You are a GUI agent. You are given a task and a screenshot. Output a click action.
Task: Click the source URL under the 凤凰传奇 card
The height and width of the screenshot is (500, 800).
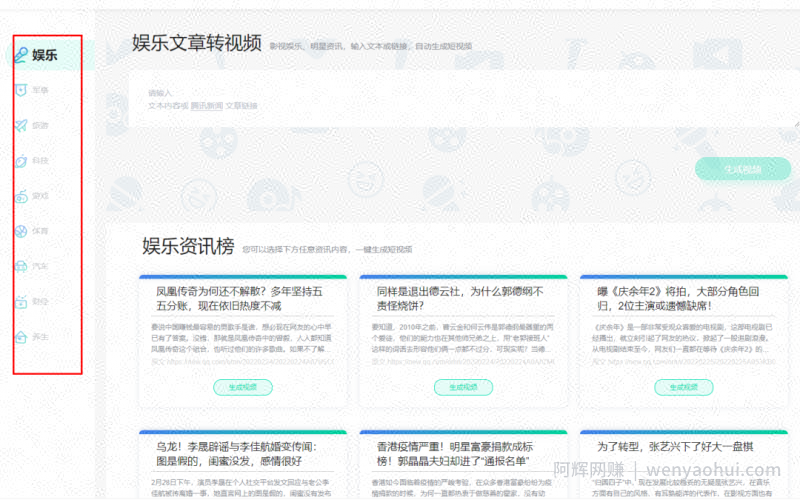tap(243, 362)
